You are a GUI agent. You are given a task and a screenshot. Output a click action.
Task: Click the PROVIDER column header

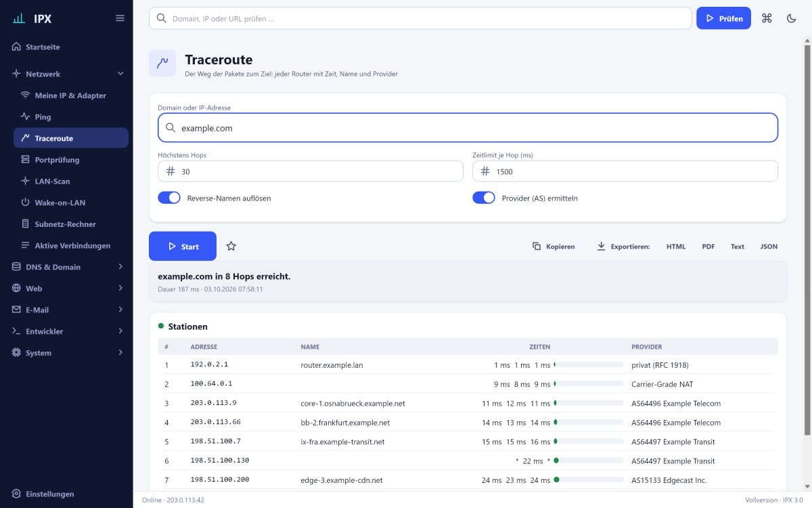(x=646, y=347)
